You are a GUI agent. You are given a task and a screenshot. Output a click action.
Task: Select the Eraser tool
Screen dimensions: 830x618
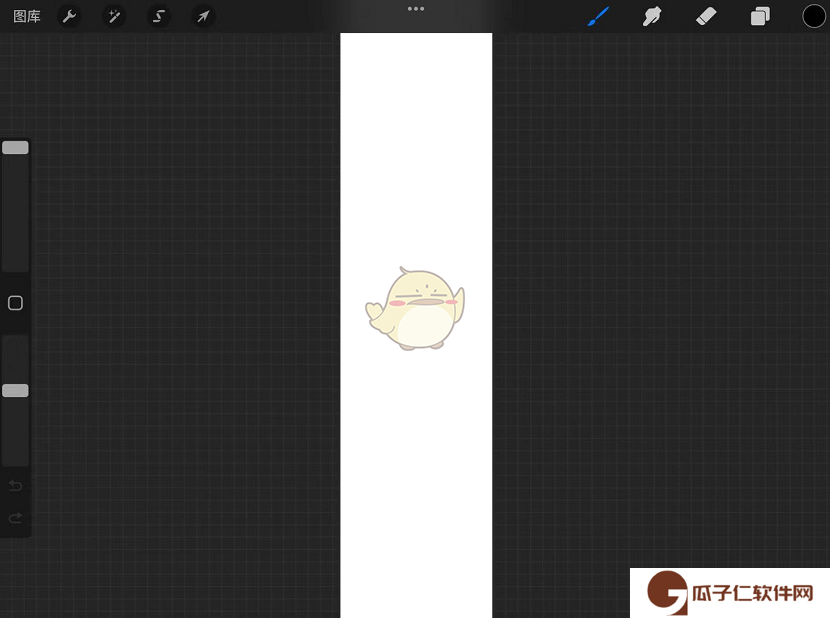(x=706, y=16)
